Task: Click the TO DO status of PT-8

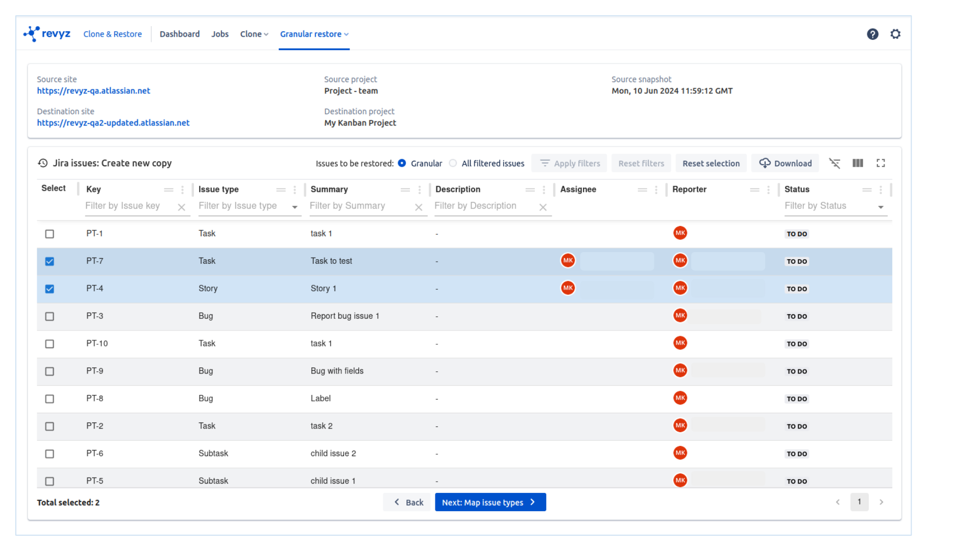Action: [x=797, y=399]
